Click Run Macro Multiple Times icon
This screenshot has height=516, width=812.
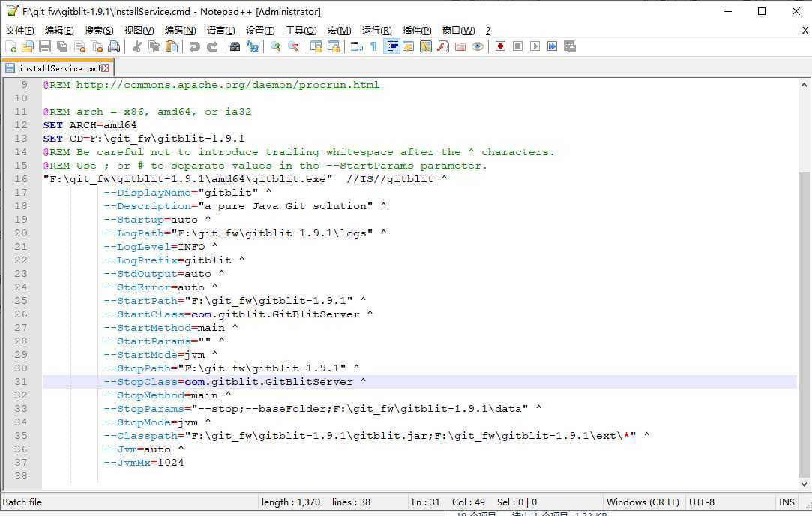click(552, 46)
